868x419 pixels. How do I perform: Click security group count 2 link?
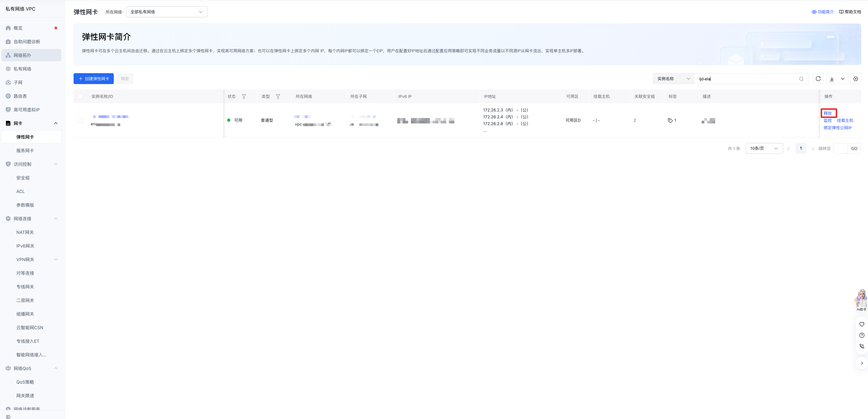[x=635, y=120]
